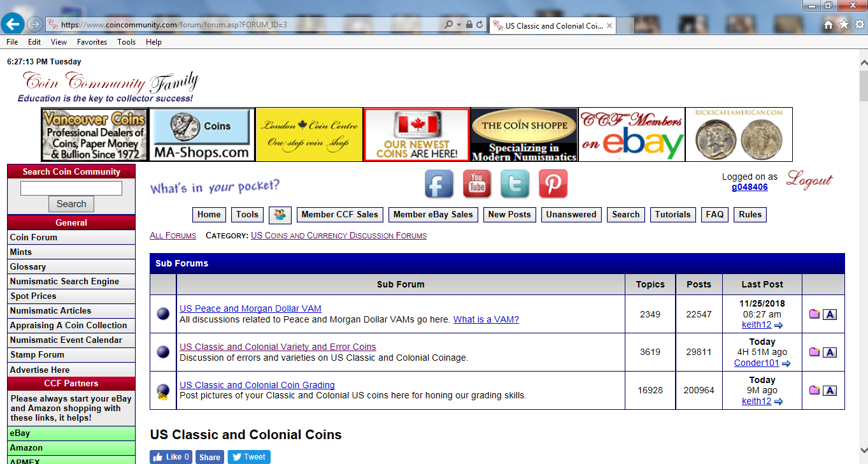
Task: Select the US Classic and Colonial Coins browser tab
Action: 553,25
